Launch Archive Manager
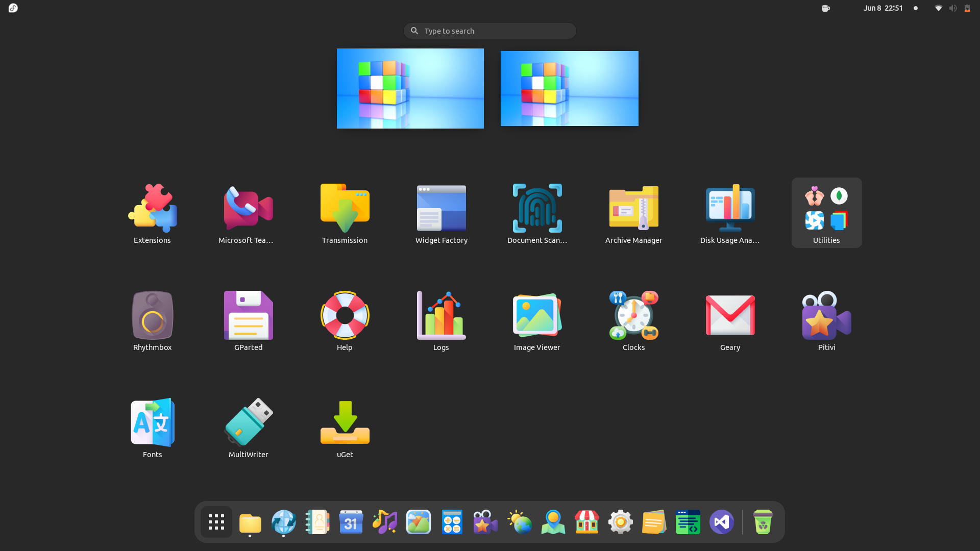 [x=633, y=213]
